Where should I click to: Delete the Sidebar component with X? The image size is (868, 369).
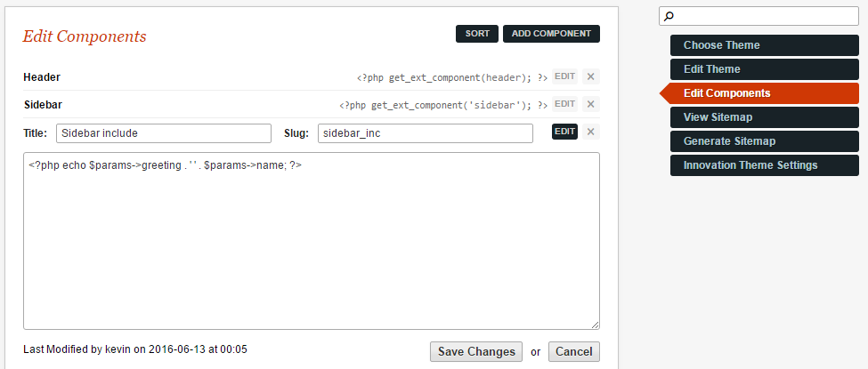(x=590, y=104)
